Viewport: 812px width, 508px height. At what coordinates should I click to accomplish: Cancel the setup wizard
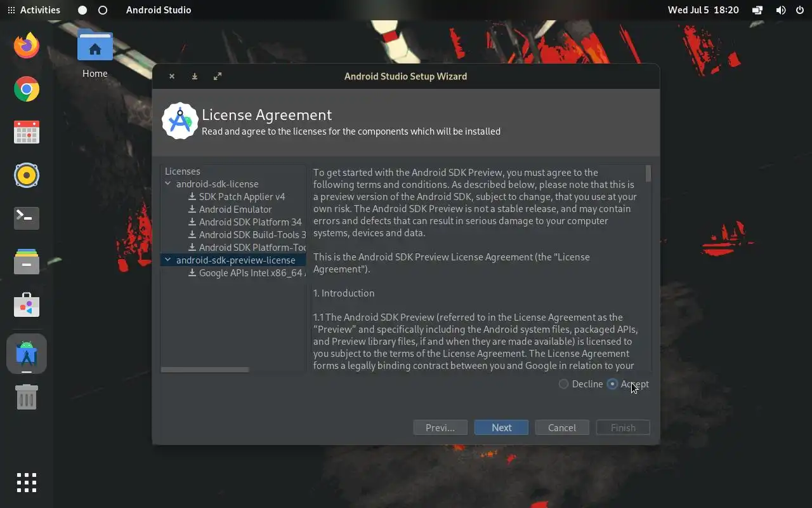click(x=562, y=427)
